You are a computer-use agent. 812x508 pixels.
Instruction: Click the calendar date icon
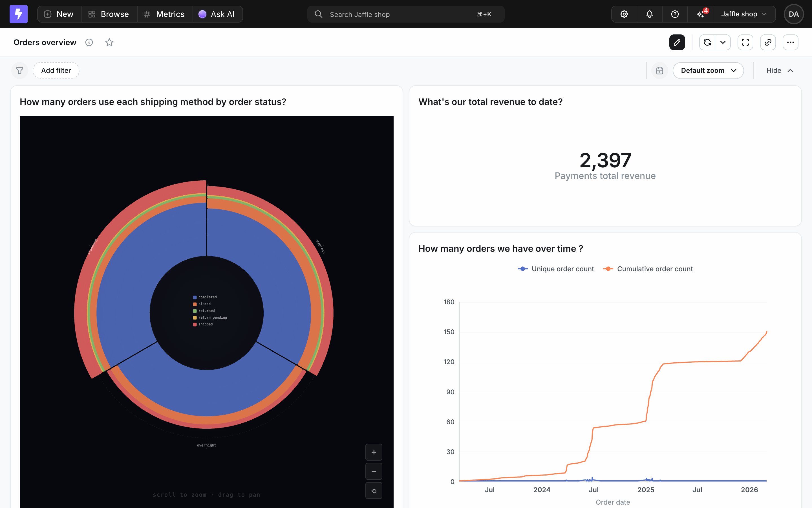click(x=660, y=71)
